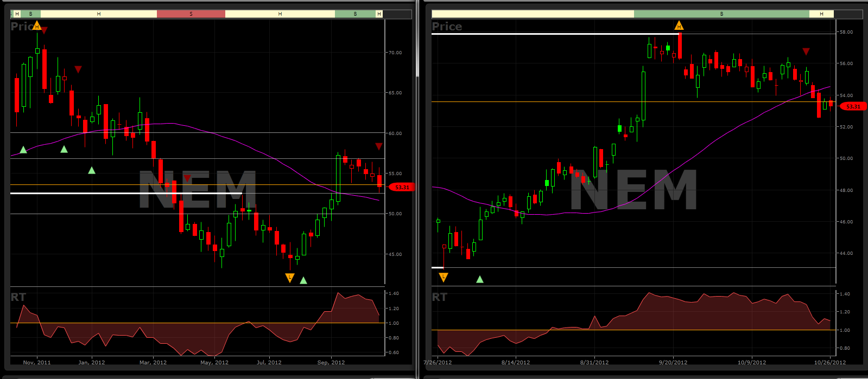The height and width of the screenshot is (379, 868).
Task: Click dark red down-arrow near 68 price, left chart
Action: 78,69
